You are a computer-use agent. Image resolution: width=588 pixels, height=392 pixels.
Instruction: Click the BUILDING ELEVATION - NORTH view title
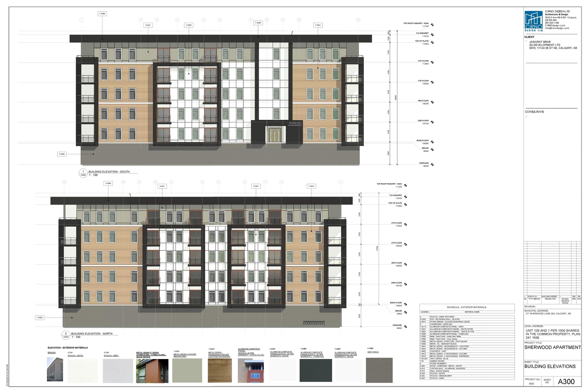91,334
